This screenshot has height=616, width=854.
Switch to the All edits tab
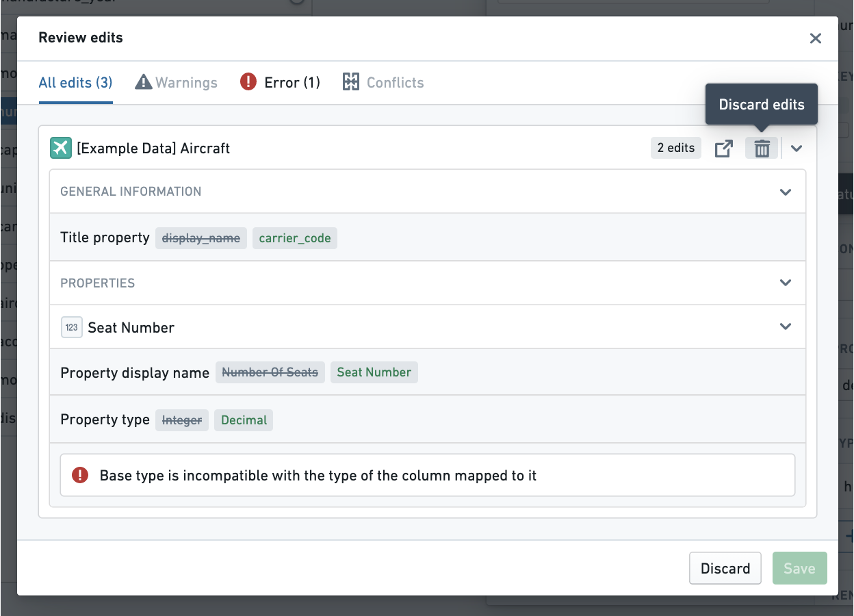pyautogui.click(x=75, y=83)
